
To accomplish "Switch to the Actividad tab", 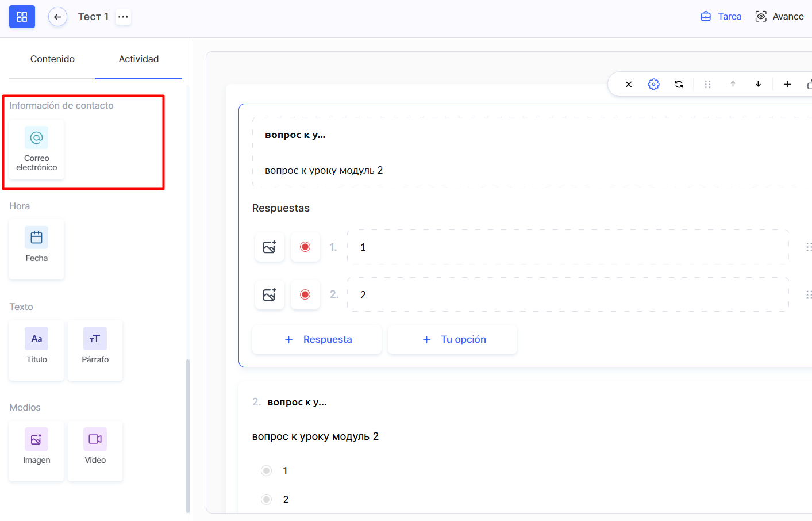I will 138,59.
